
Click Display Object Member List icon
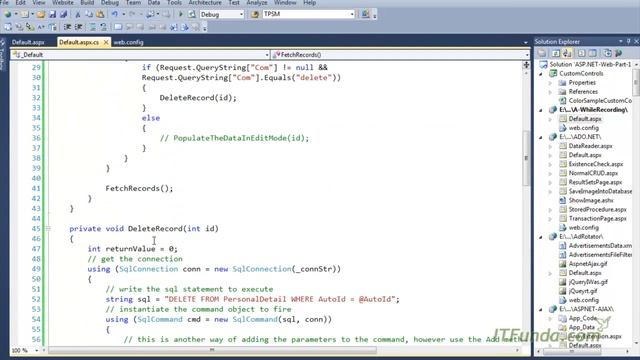click(8, 27)
